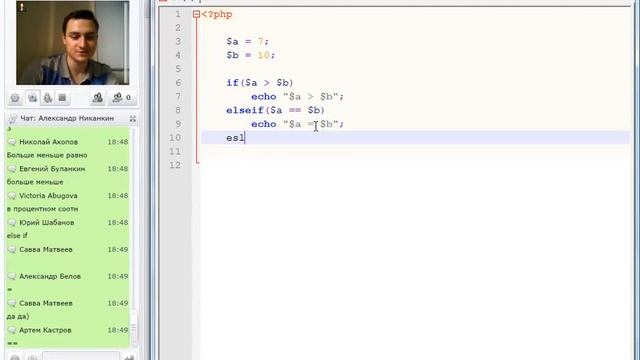Click line number 12 in gutter

175,165
